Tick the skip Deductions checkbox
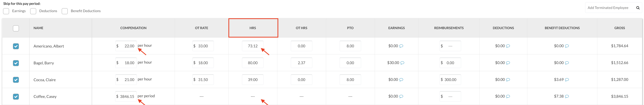The height and width of the screenshot is (105, 644). click(33, 11)
